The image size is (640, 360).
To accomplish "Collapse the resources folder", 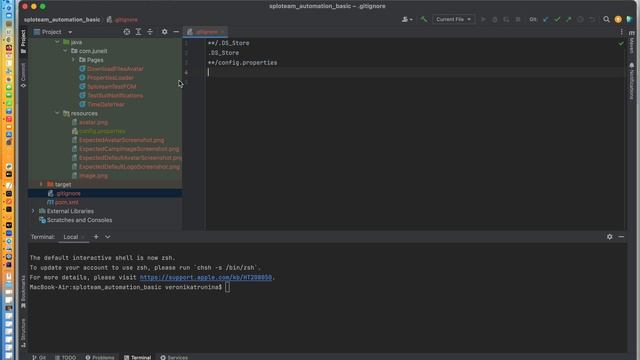I will point(57,113).
